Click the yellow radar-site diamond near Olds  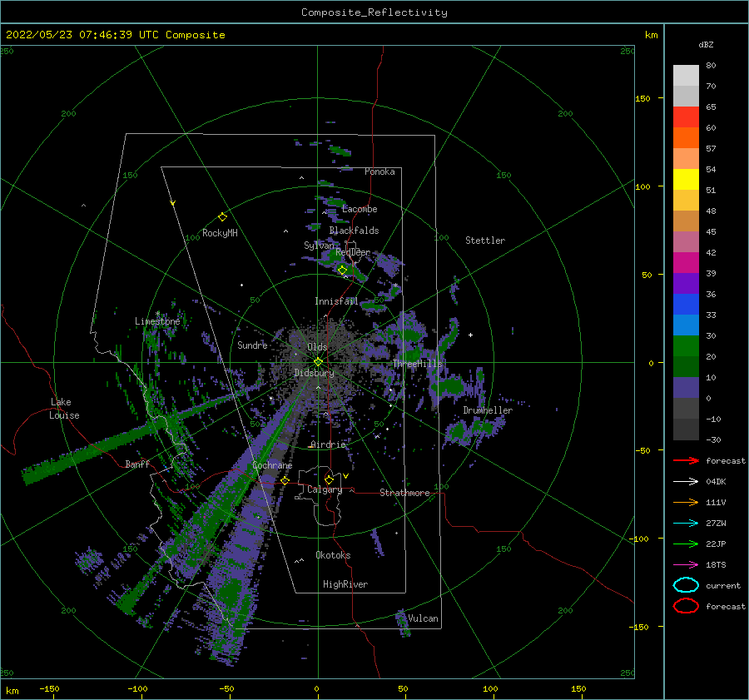318,362
